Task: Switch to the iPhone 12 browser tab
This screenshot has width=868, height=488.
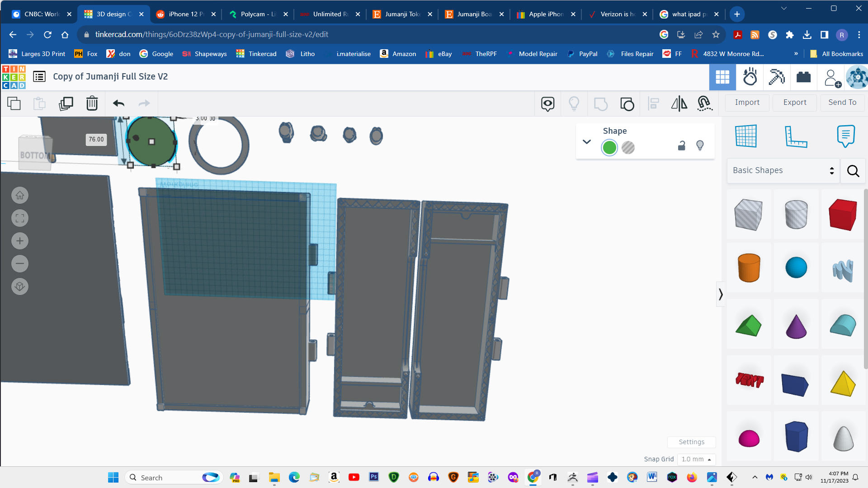Action: click(x=186, y=14)
